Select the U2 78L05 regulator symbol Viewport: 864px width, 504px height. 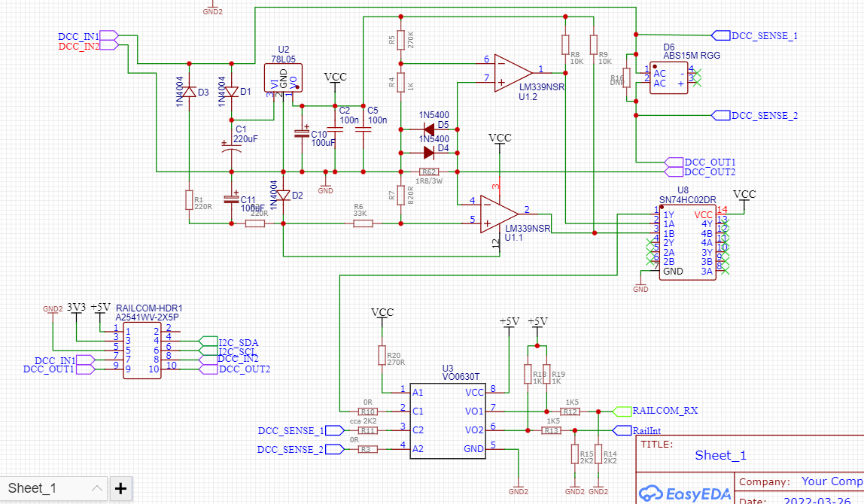(x=283, y=78)
